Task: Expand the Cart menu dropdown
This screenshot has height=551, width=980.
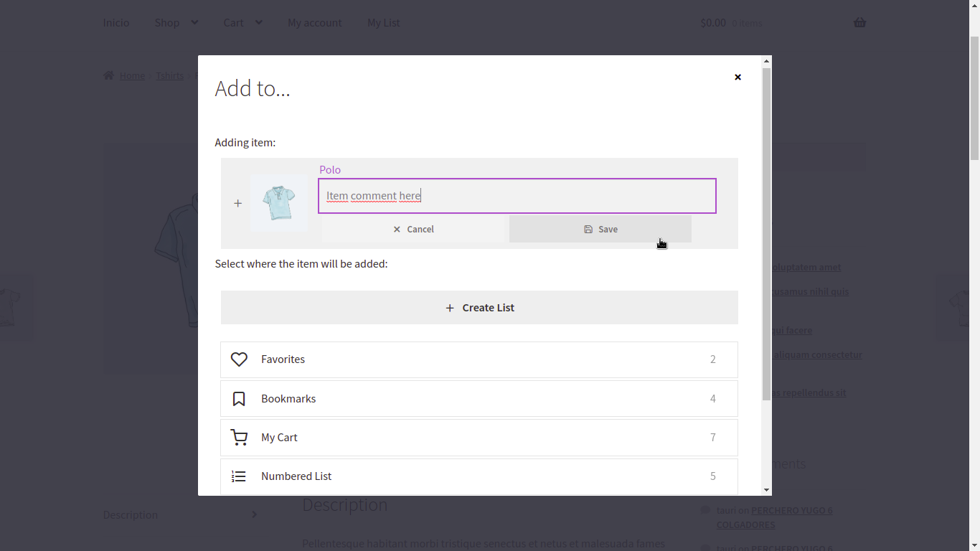Action: [x=258, y=22]
